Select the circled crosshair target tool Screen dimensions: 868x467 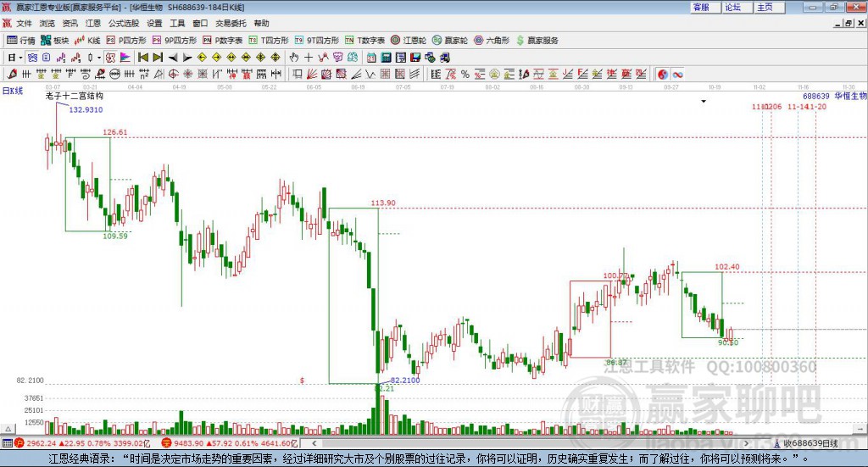click(173, 74)
